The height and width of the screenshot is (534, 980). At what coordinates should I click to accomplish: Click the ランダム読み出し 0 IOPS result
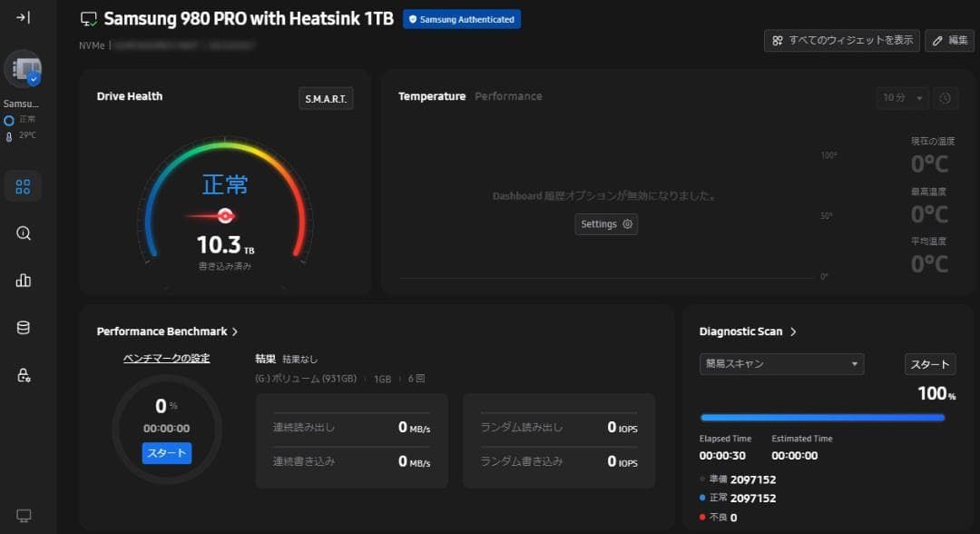coord(559,427)
